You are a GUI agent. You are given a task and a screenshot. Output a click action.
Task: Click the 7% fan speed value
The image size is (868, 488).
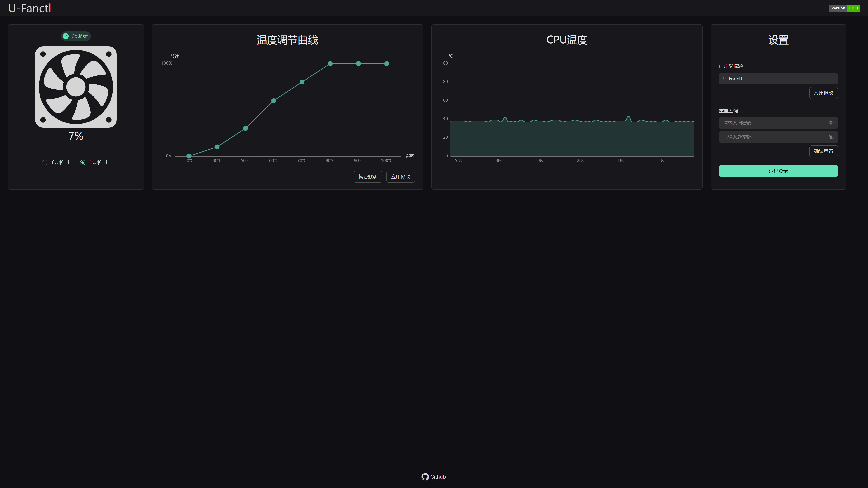(x=76, y=136)
